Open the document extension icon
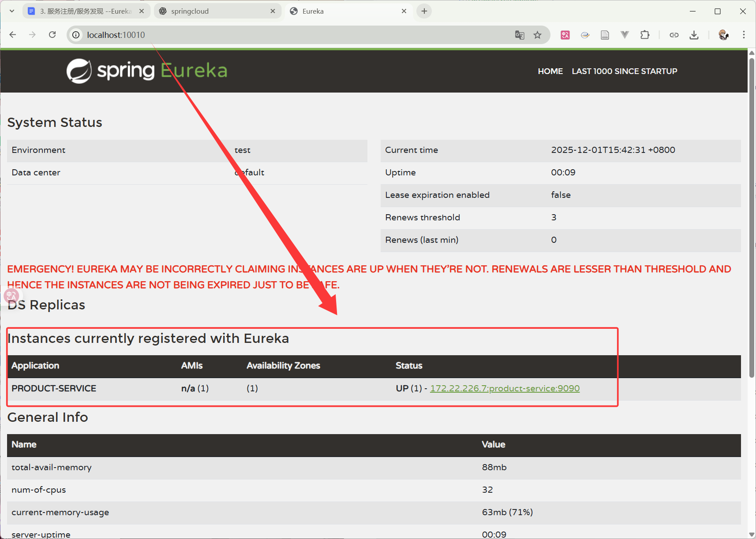756x539 pixels. coord(605,35)
